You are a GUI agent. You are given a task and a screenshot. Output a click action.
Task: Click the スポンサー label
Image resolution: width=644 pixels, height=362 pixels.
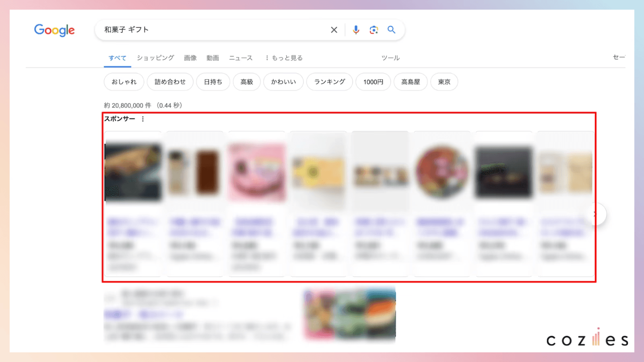coord(120,119)
